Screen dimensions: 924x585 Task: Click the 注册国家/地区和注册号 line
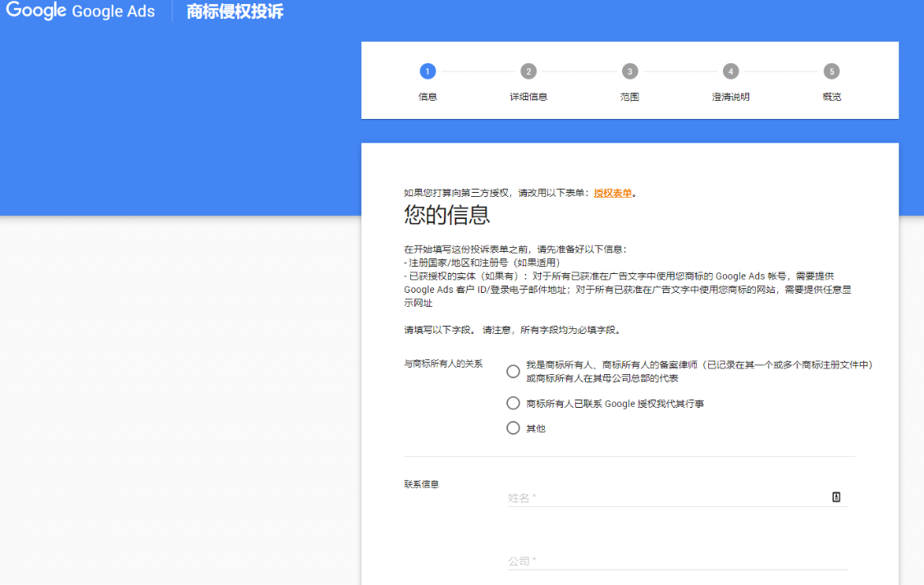(x=482, y=263)
